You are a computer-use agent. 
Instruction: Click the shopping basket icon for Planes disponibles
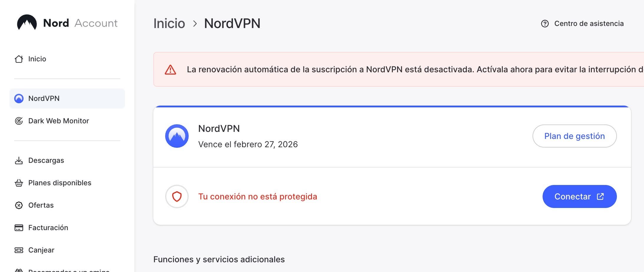19,183
